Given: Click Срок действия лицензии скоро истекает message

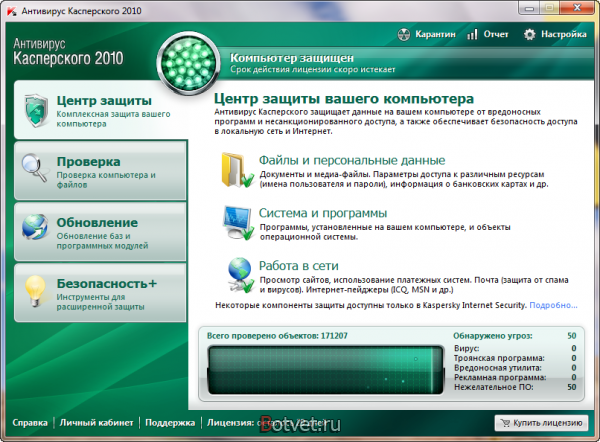Looking at the screenshot, I should 312,70.
